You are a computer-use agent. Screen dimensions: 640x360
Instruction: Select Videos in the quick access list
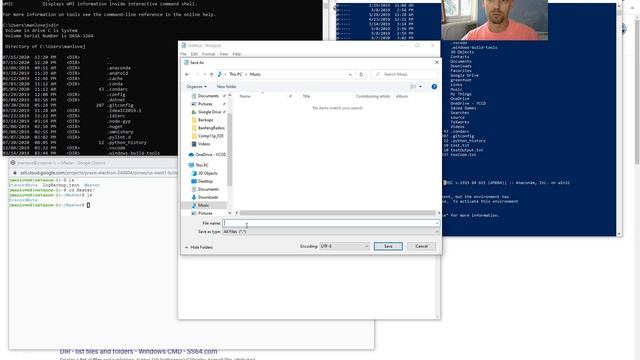coord(204,144)
